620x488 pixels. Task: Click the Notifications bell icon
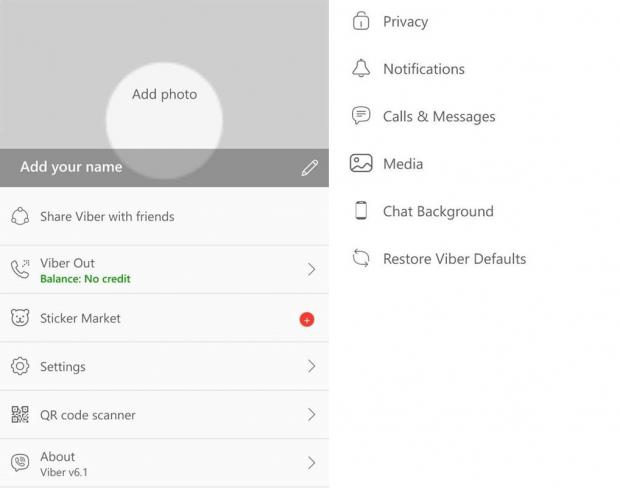[361, 69]
